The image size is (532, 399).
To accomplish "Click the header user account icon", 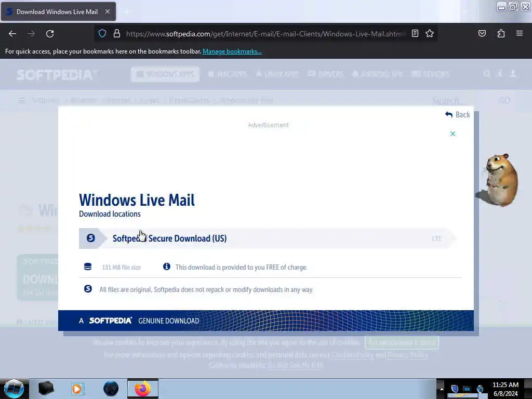I will [513, 74].
